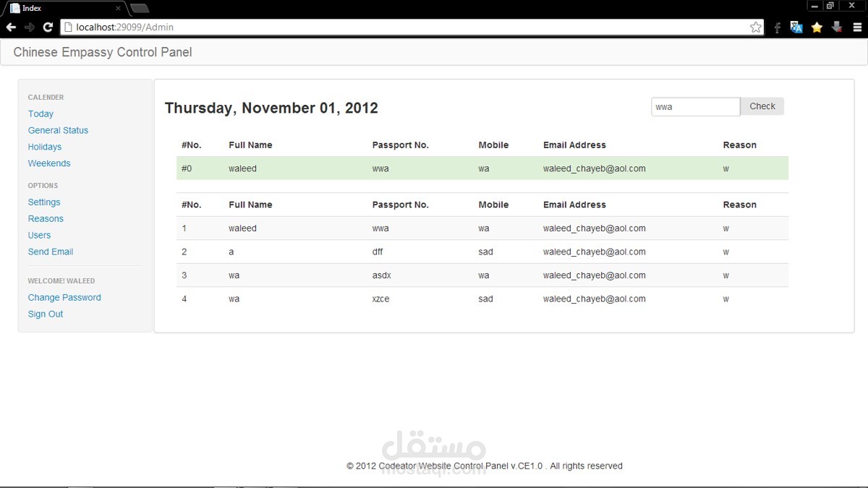This screenshot has height=488, width=868.
Task: Click passport number asdx
Action: [382, 275]
